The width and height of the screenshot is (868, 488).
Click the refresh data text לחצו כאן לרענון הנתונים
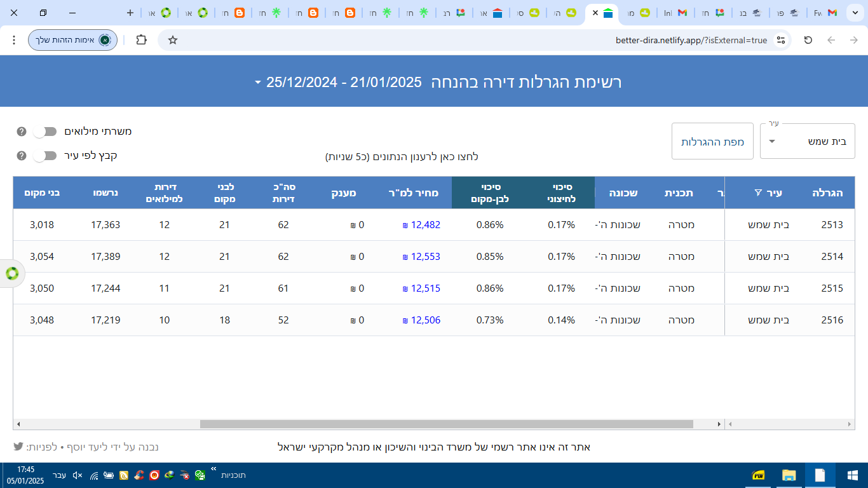click(402, 156)
